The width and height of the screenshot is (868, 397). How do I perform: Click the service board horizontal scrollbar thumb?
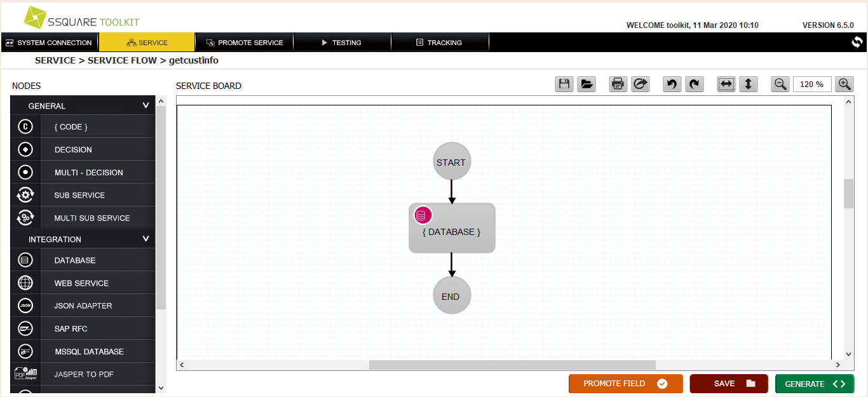(x=512, y=365)
